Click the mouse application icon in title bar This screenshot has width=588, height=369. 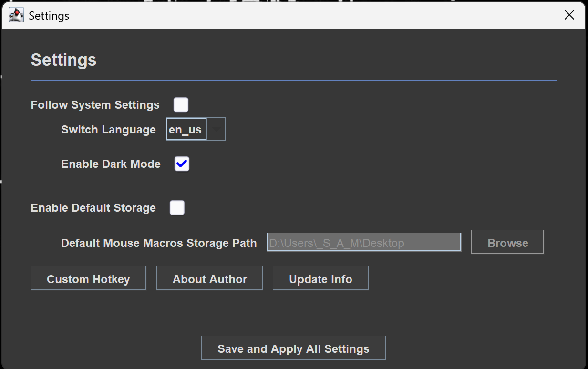click(15, 15)
